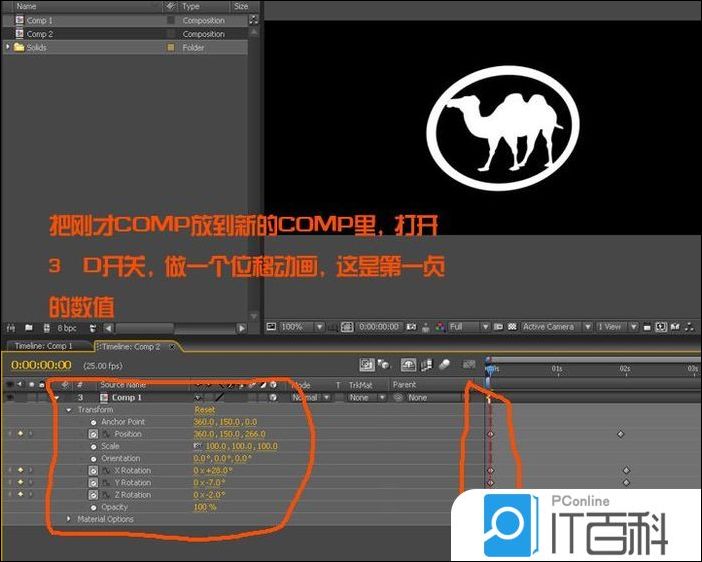Open the TrkMat None dropdown

(367, 397)
